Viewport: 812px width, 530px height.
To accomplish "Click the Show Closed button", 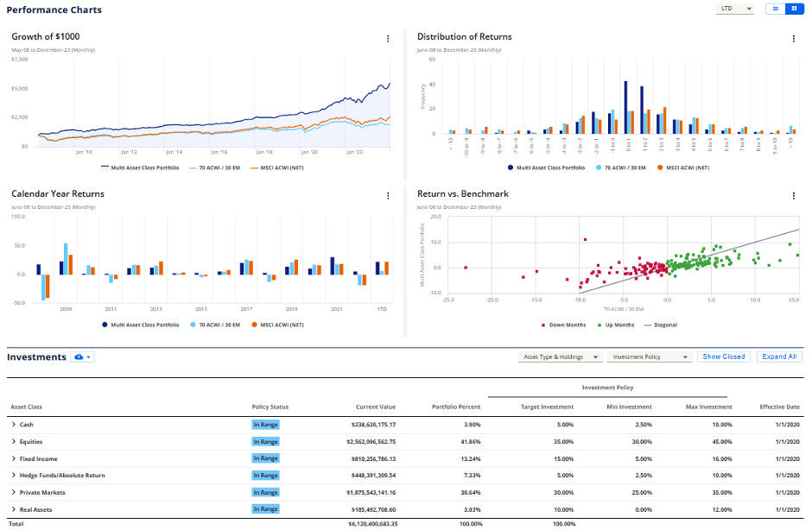I will tap(723, 356).
